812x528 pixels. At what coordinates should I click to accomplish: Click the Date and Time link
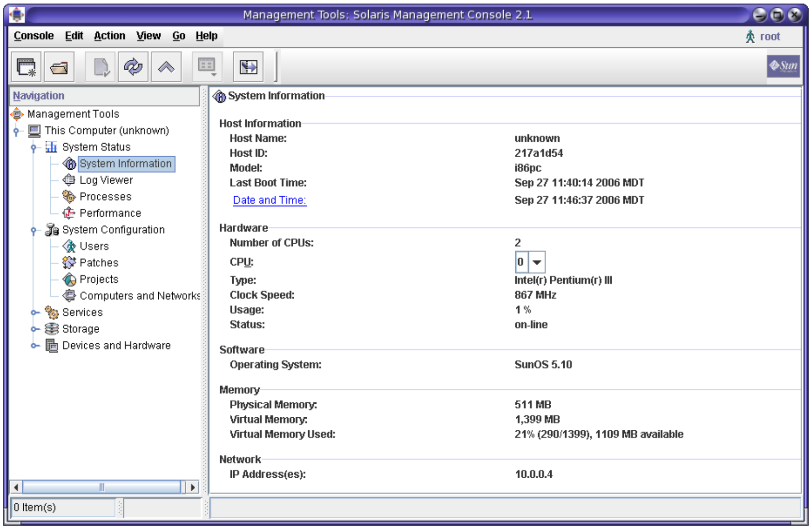click(270, 200)
